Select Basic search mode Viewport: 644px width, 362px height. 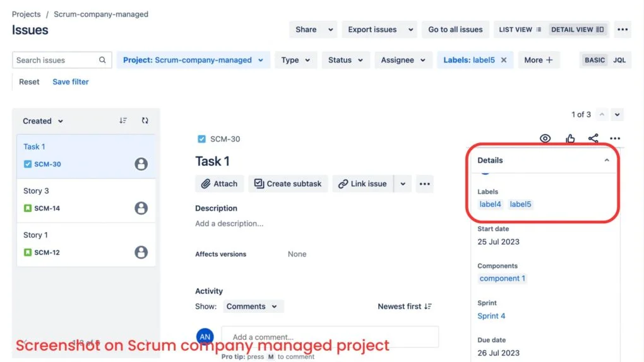[594, 60]
